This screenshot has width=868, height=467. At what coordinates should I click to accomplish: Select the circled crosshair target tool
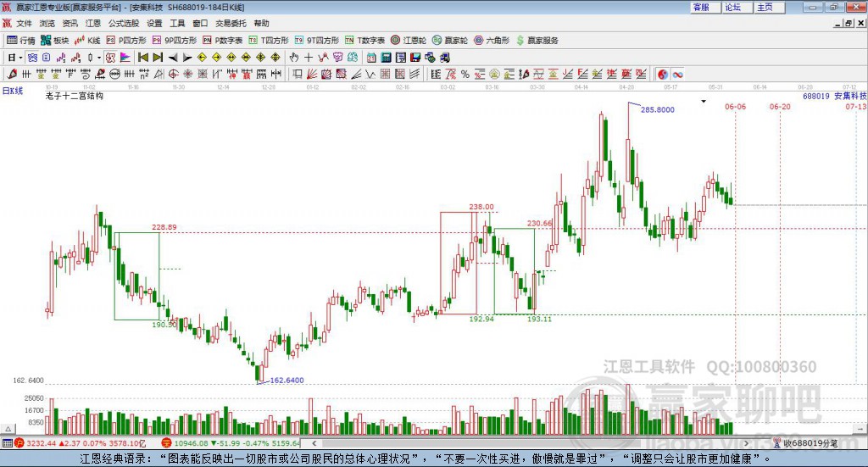(173, 74)
